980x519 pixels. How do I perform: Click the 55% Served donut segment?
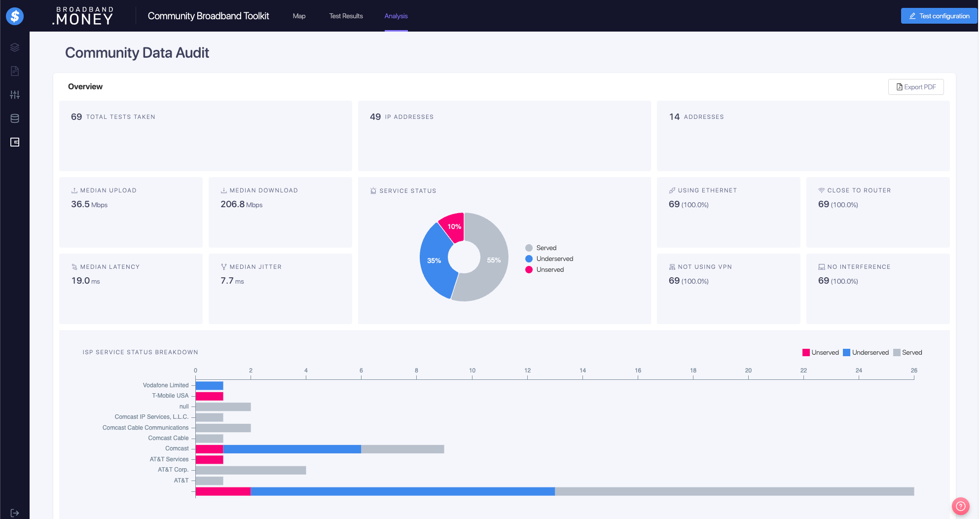493,260
